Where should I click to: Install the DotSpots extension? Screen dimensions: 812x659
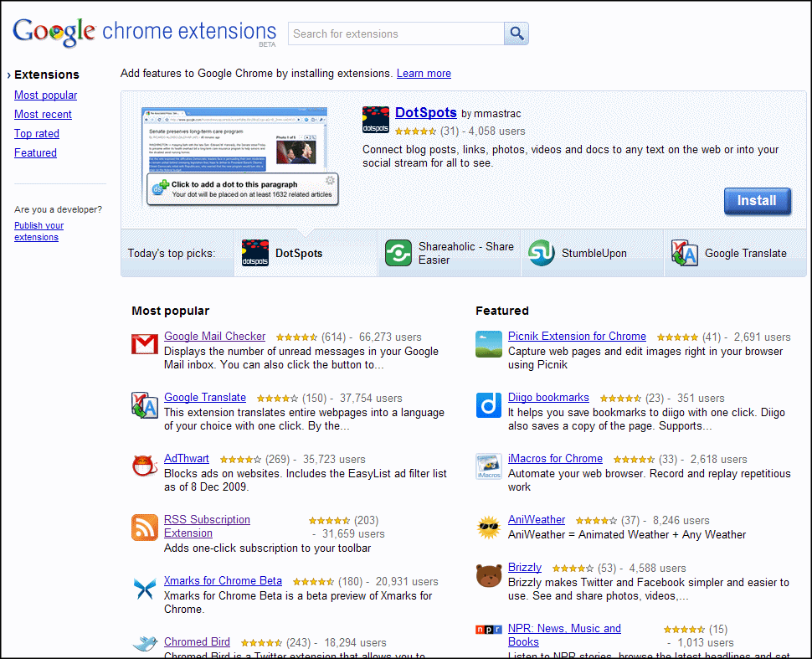(x=757, y=201)
